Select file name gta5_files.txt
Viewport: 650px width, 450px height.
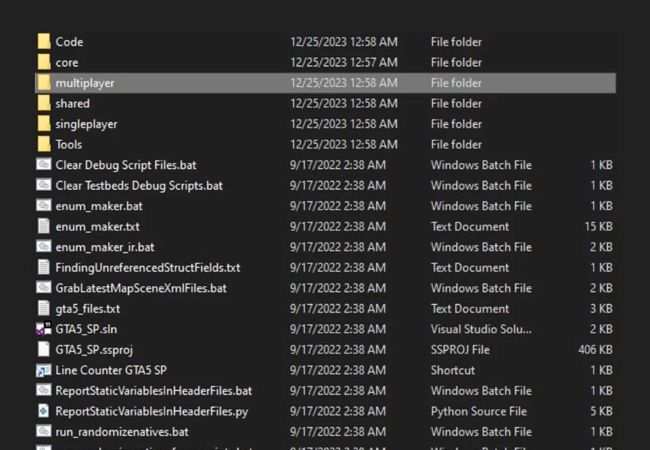(87, 309)
